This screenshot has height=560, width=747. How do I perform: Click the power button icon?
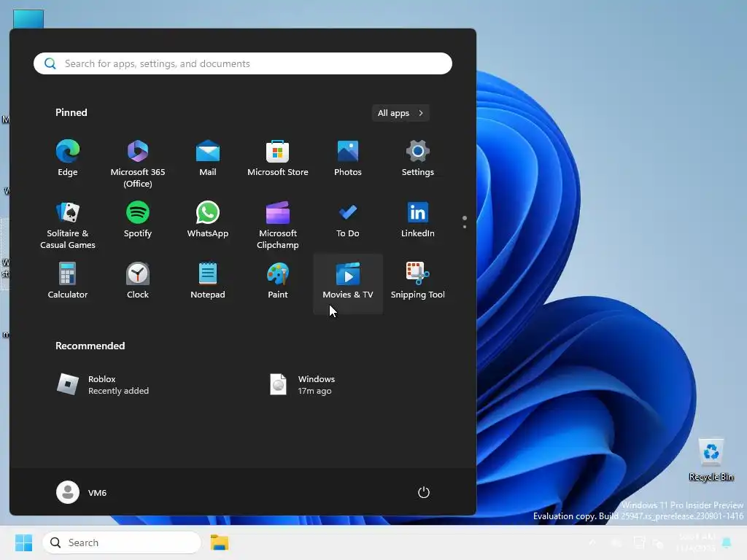click(424, 492)
